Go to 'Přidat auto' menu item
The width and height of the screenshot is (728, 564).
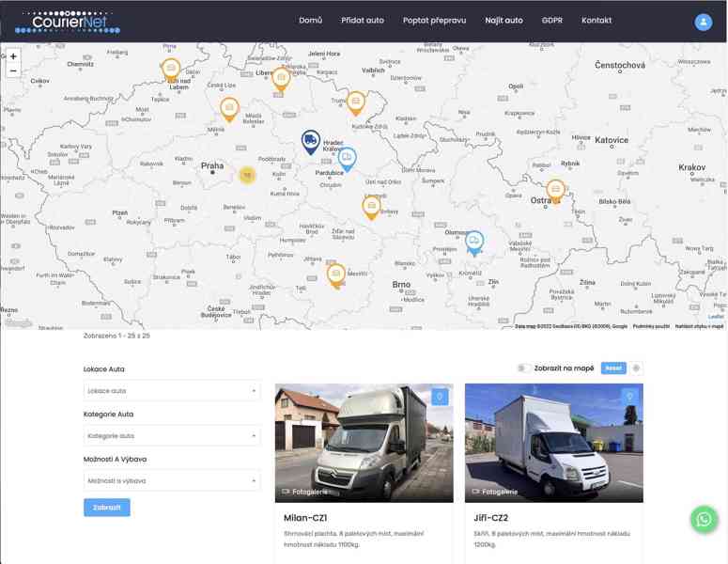point(362,21)
